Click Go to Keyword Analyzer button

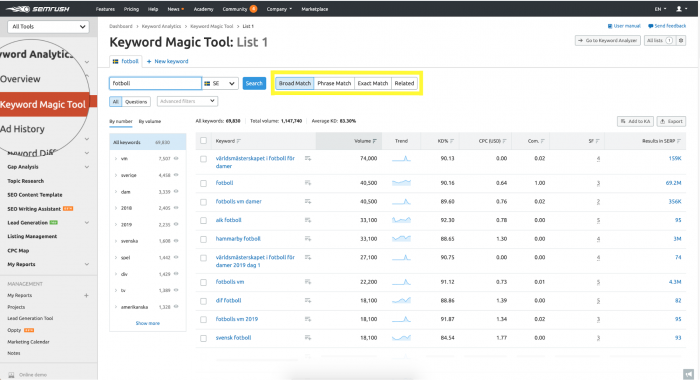tap(608, 41)
